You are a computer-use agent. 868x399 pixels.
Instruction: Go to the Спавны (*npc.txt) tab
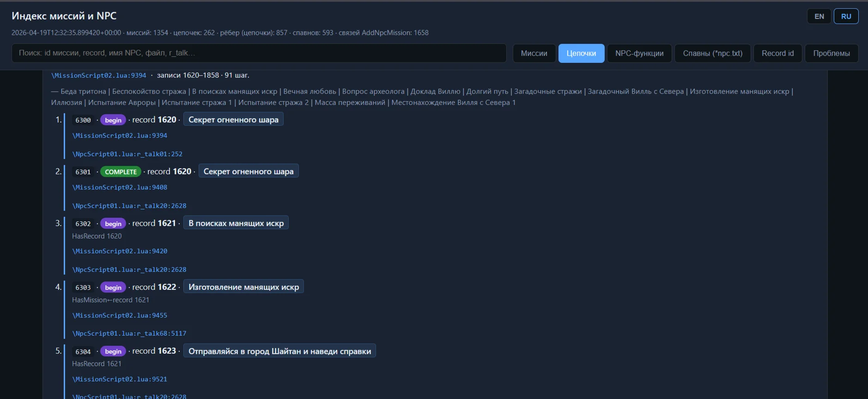pos(712,53)
